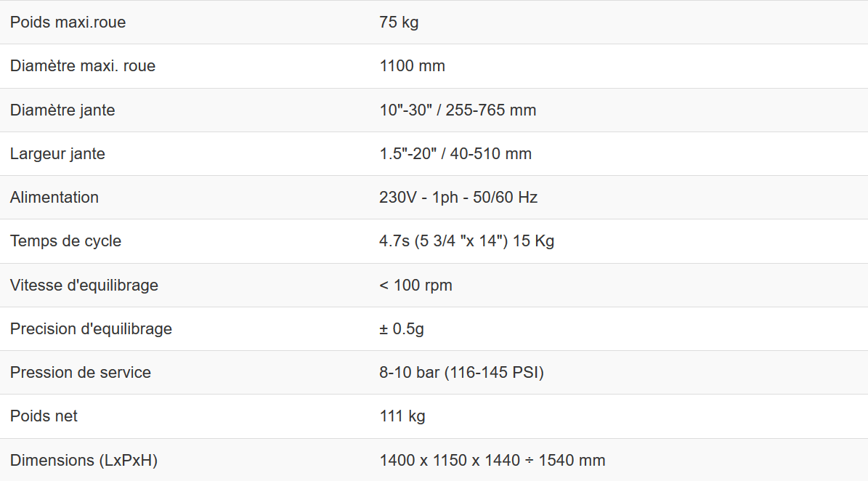
Task: Click the 'Largeur jante' label
Action: click(x=57, y=154)
